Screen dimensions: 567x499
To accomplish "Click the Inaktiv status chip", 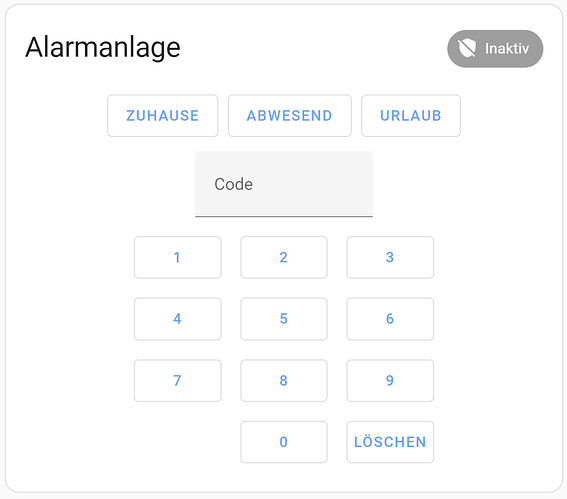I will (495, 48).
